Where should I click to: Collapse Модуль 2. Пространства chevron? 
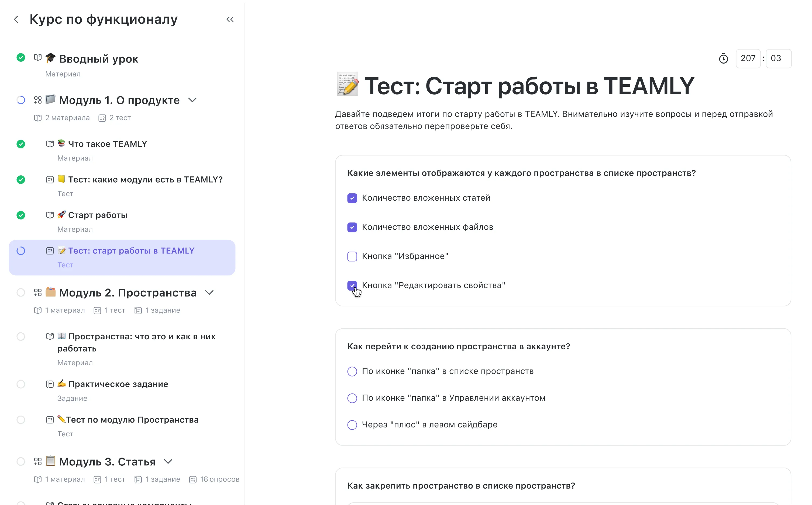pyautogui.click(x=209, y=292)
